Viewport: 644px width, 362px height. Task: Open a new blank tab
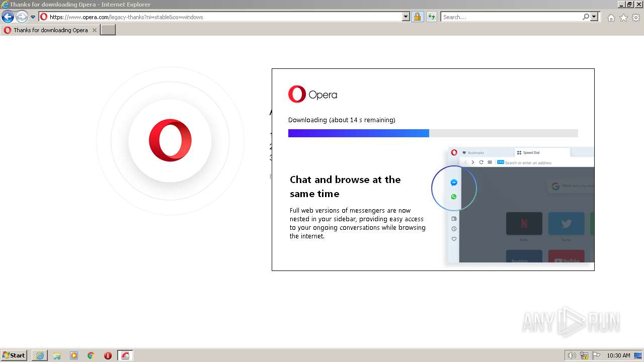pyautogui.click(x=108, y=30)
